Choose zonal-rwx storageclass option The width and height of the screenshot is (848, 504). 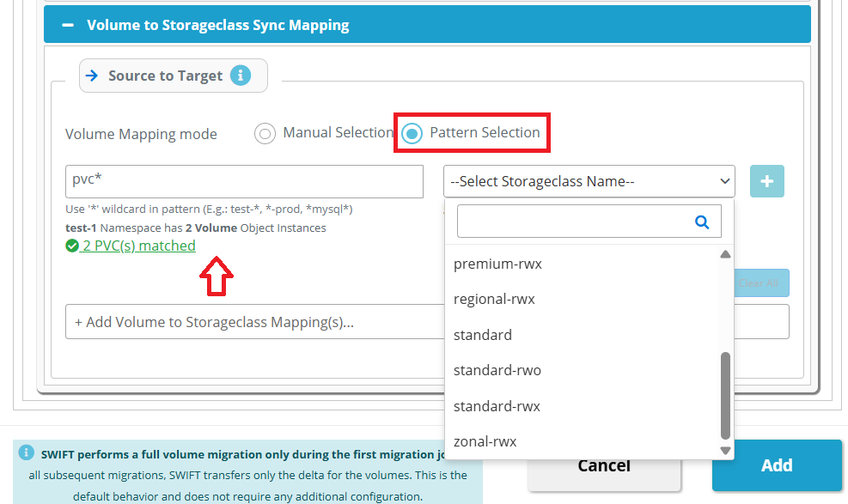485,441
